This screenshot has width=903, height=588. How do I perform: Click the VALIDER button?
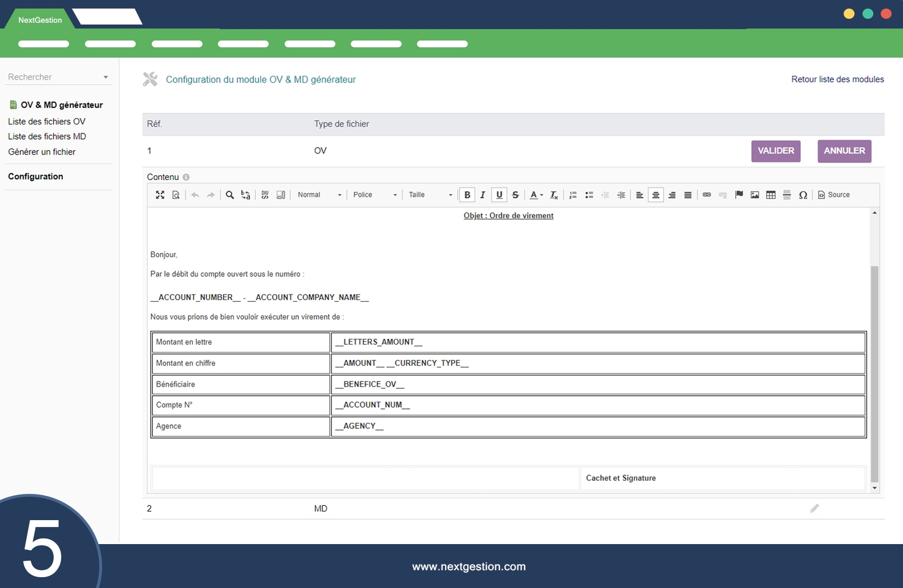[x=775, y=151]
